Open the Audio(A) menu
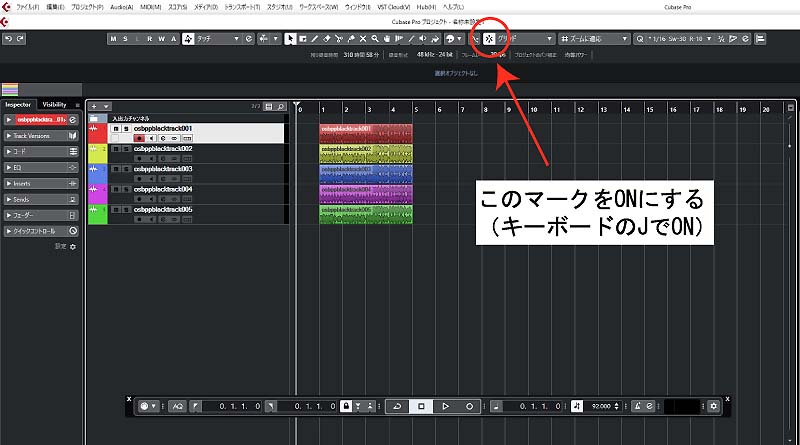The width and height of the screenshot is (800, 445). point(122,7)
